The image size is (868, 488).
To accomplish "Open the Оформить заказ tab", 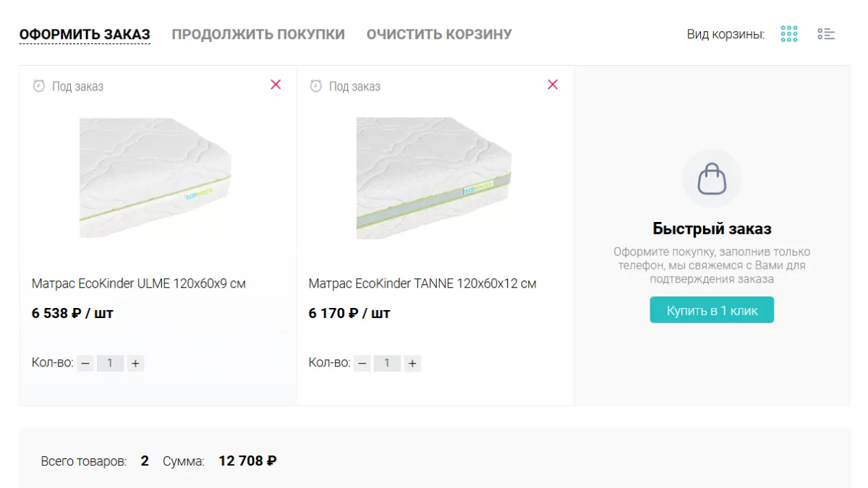I will (85, 34).
